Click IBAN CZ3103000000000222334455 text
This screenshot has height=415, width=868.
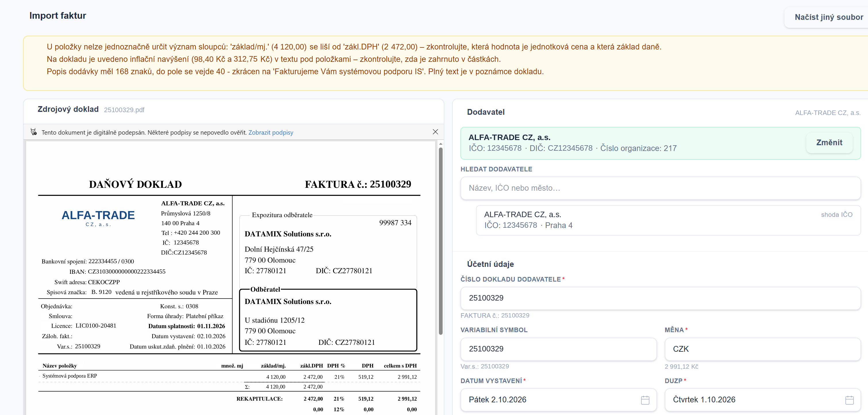coord(117,271)
